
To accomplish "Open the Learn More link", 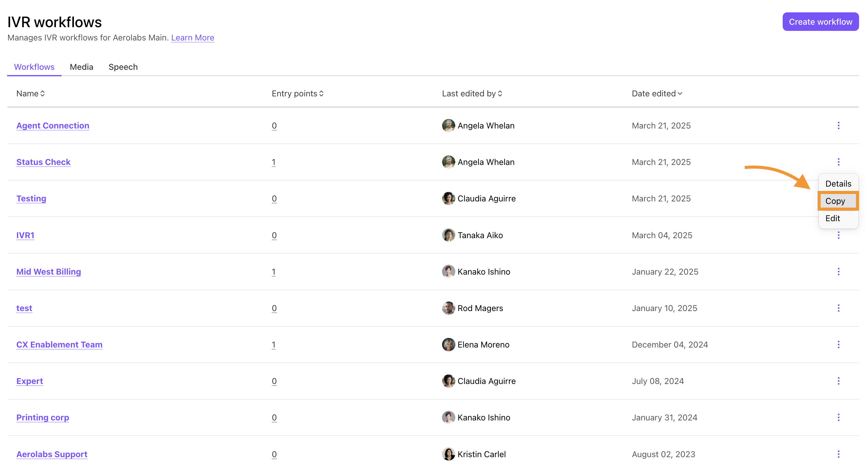I will coord(192,38).
